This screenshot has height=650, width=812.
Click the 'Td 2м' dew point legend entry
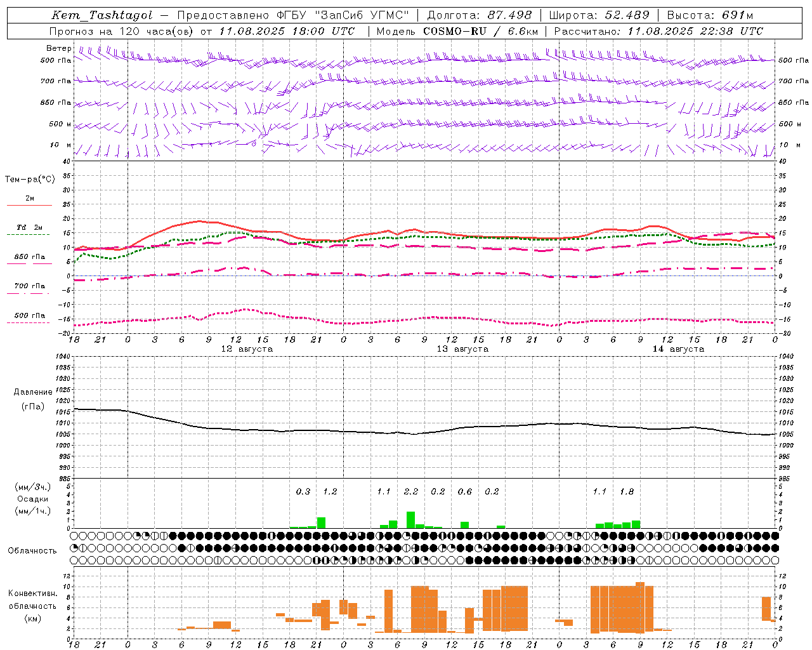coord(29,227)
